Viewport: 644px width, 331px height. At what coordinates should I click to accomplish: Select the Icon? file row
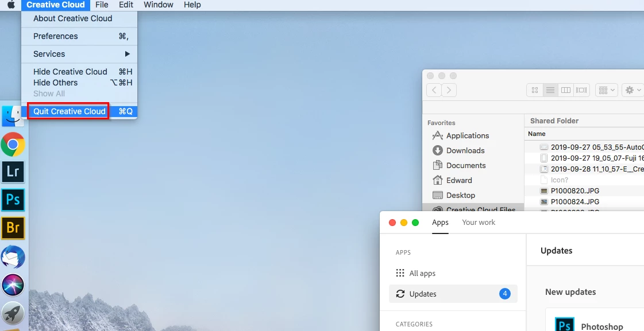click(x=584, y=180)
